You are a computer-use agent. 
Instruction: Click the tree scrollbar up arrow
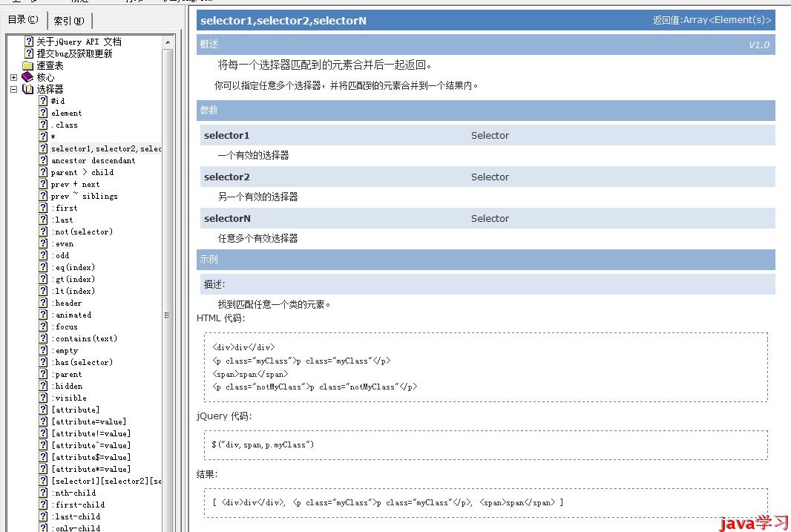pos(168,43)
